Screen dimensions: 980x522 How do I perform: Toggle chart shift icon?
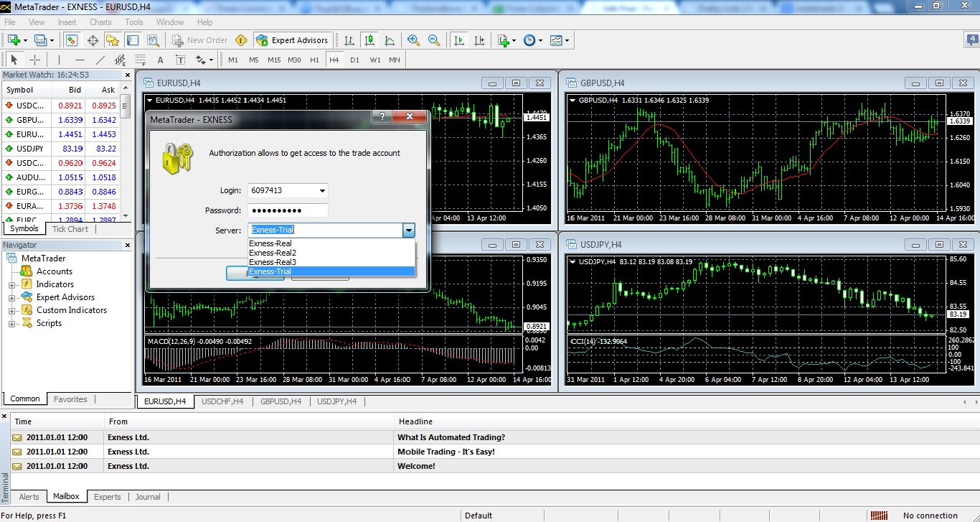coord(479,40)
